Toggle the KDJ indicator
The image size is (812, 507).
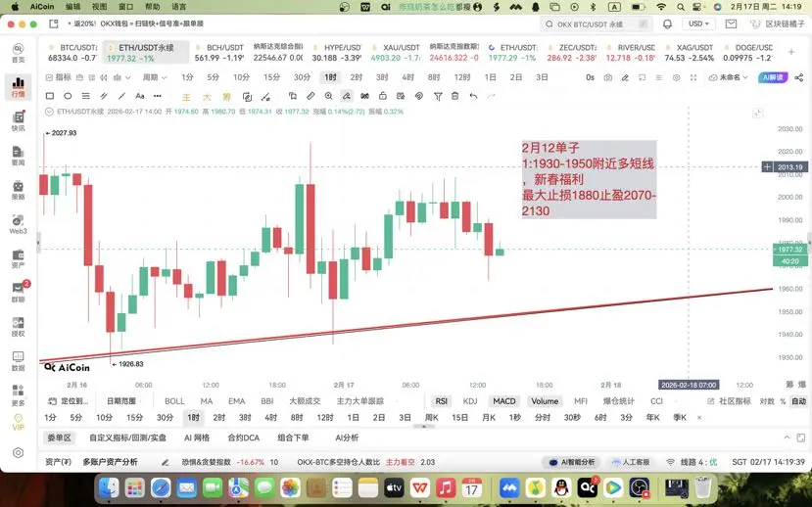470,401
